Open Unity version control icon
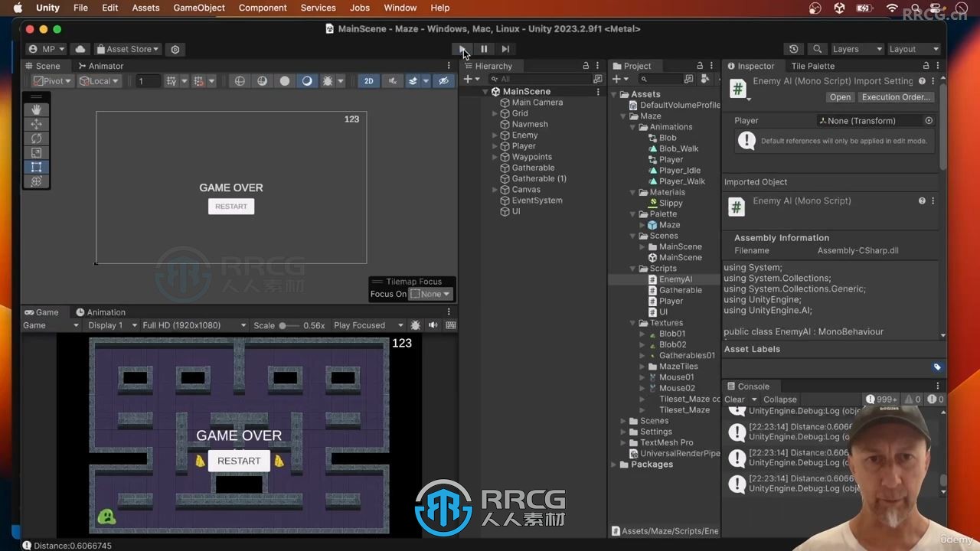This screenshot has height=551, width=980. coord(175,49)
